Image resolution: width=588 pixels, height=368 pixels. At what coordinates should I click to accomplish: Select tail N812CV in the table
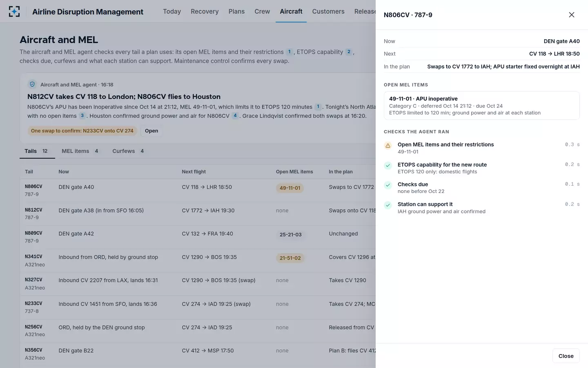tap(33, 210)
